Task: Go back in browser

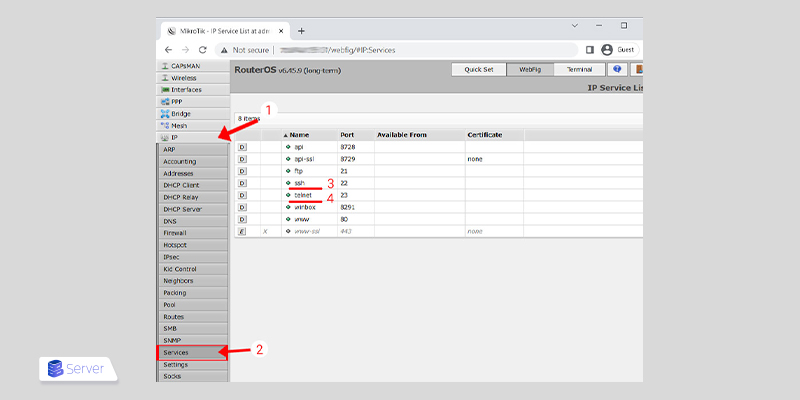Action: (x=168, y=50)
